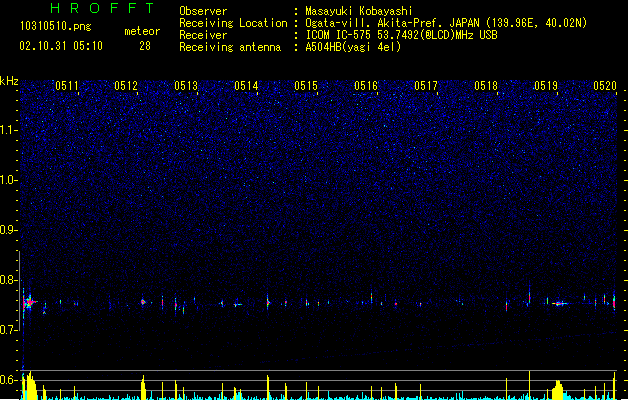Click the 0511 time marker

(x=67, y=86)
